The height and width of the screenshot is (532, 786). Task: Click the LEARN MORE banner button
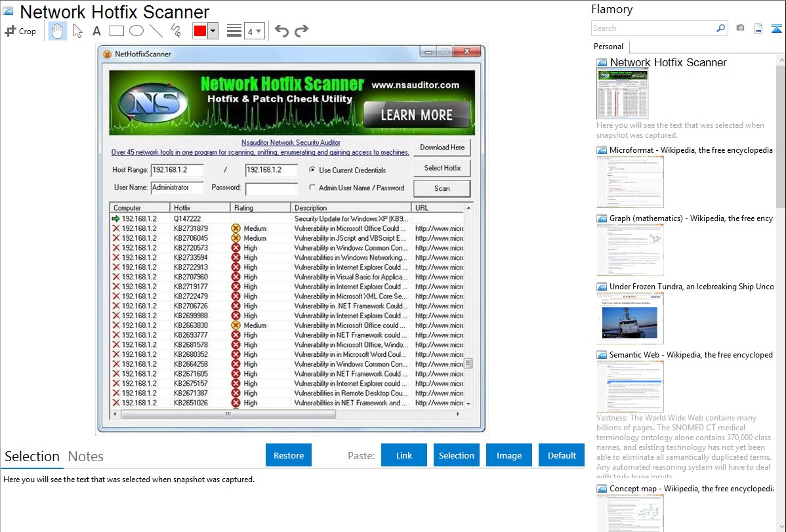pyautogui.click(x=417, y=115)
